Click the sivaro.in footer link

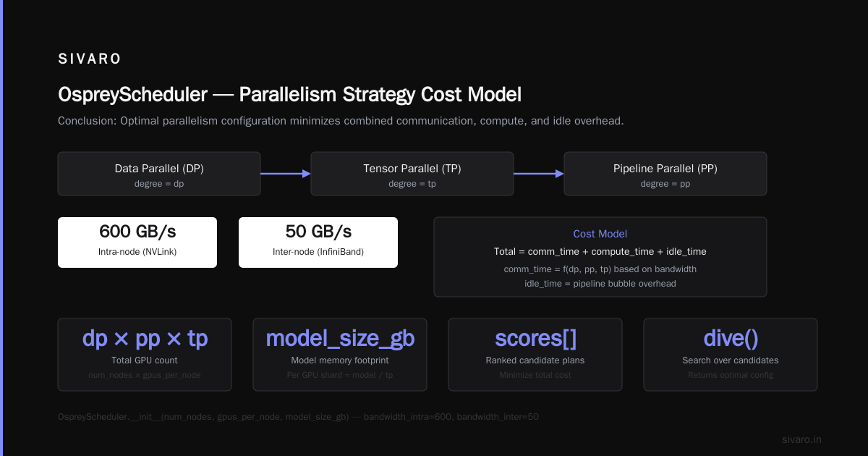click(802, 439)
